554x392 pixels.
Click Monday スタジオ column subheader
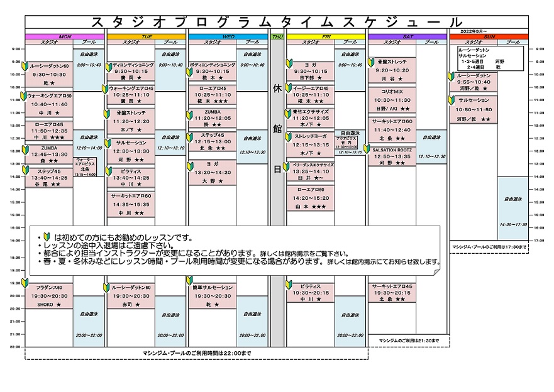tap(49, 42)
